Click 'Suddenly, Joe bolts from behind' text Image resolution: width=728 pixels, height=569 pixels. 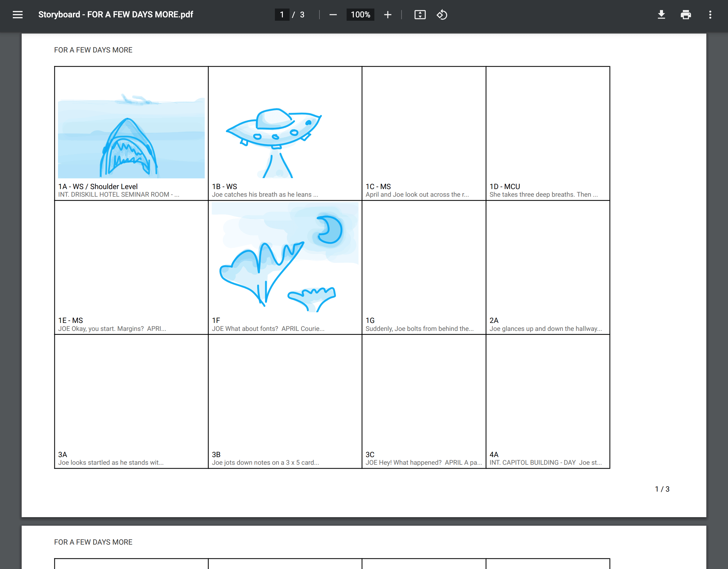tap(420, 328)
